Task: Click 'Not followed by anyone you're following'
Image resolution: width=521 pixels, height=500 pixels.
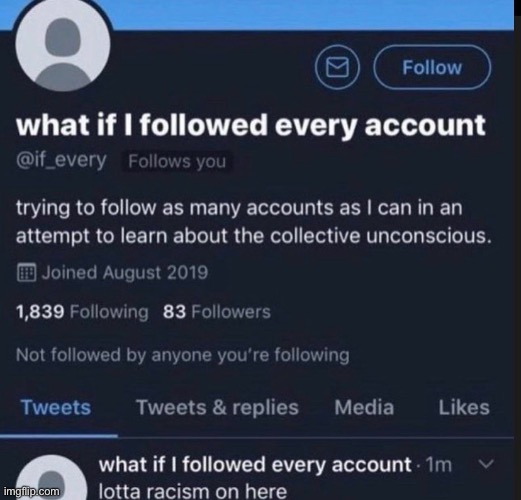Action: pyautogui.click(x=183, y=355)
